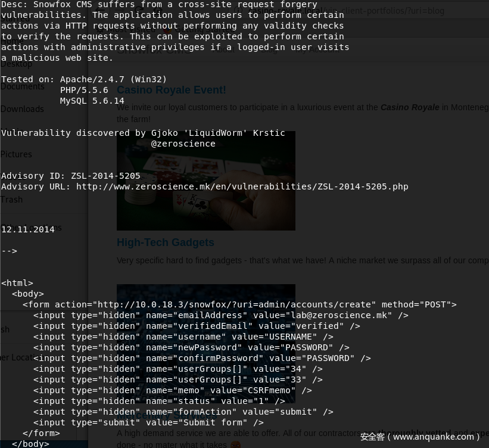The width and height of the screenshot is (489, 448).
Task: Click the 'userGroups[]' line with value 34
Action: [x=178, y=369]
